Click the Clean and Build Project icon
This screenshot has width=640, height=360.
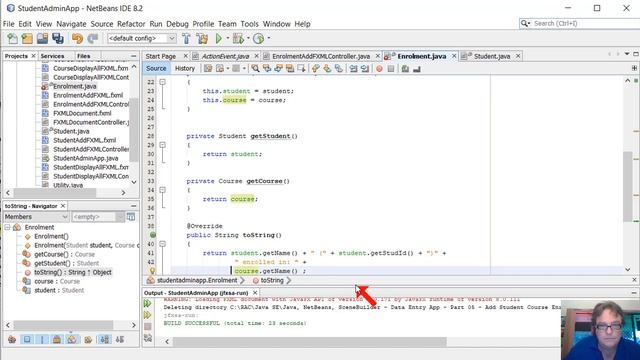tap(202, 38)
